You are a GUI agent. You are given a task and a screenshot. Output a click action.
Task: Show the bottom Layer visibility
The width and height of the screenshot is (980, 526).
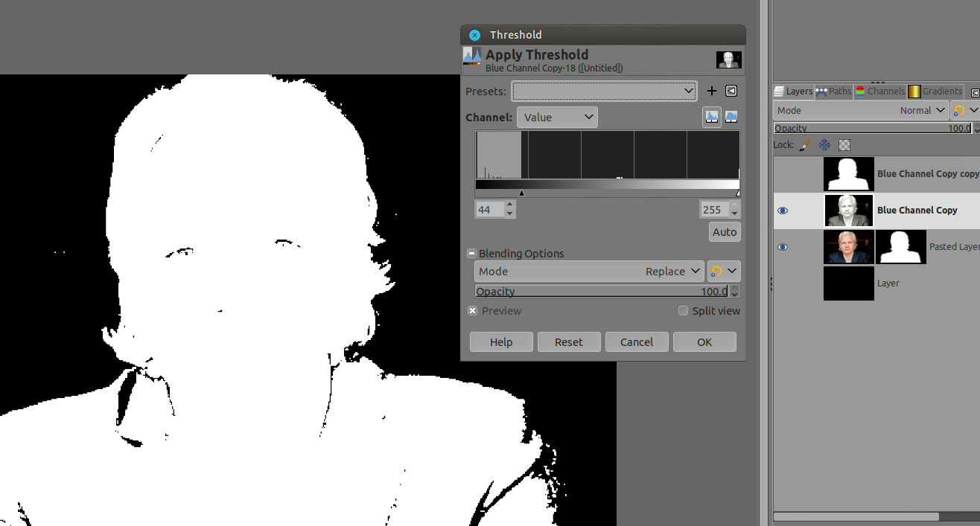[x=783, y=283]
